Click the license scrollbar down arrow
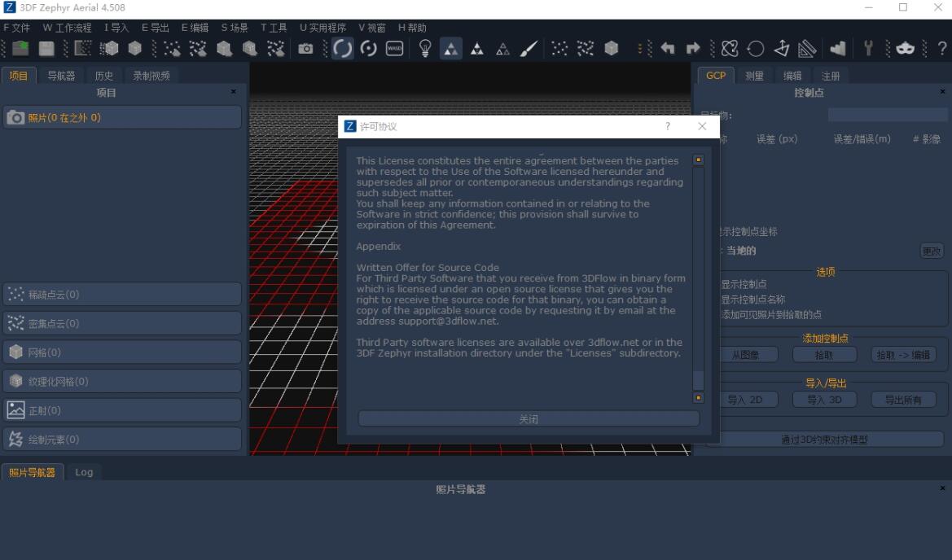 point(698,398)
